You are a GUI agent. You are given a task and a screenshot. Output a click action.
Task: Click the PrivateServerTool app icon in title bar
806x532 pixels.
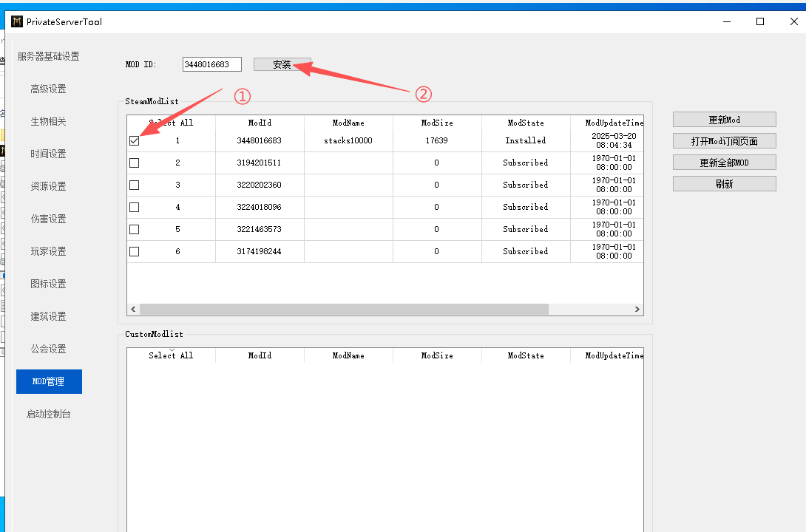17,21
